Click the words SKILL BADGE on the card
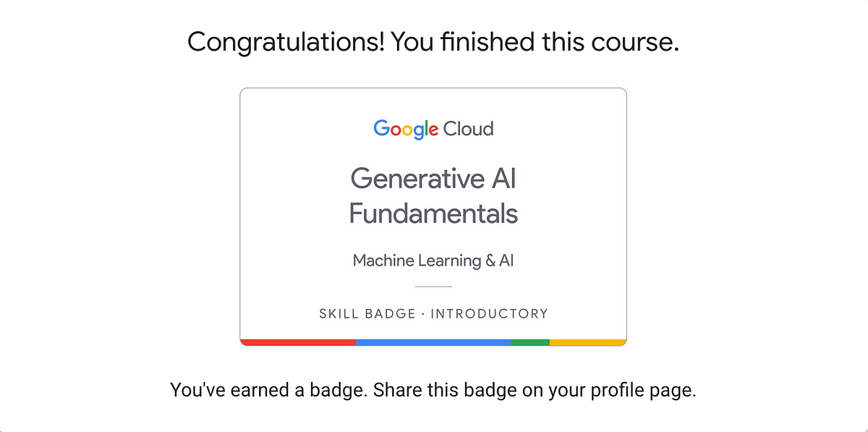 click(367, 314)
